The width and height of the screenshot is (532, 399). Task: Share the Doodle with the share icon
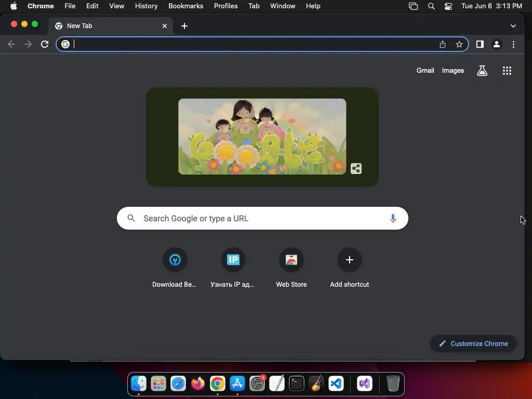[356, 168]
